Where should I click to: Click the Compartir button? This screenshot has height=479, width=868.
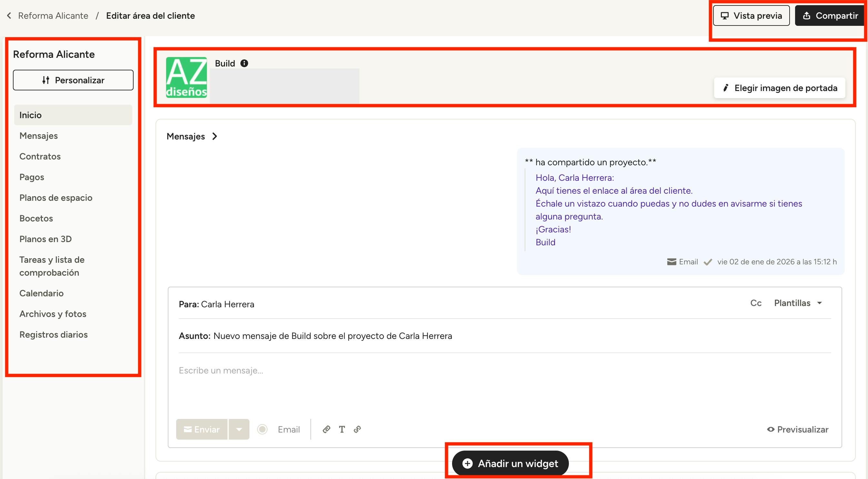tap(830, 15)
